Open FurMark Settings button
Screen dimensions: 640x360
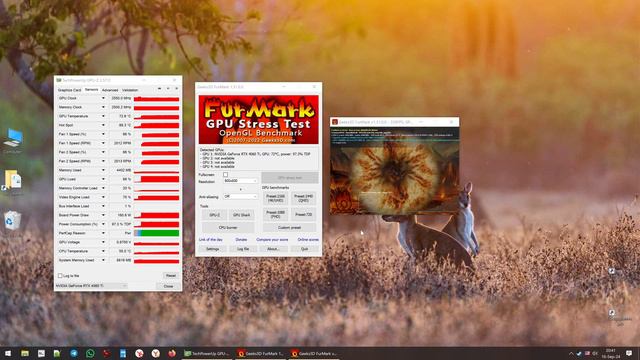(213, 249)
